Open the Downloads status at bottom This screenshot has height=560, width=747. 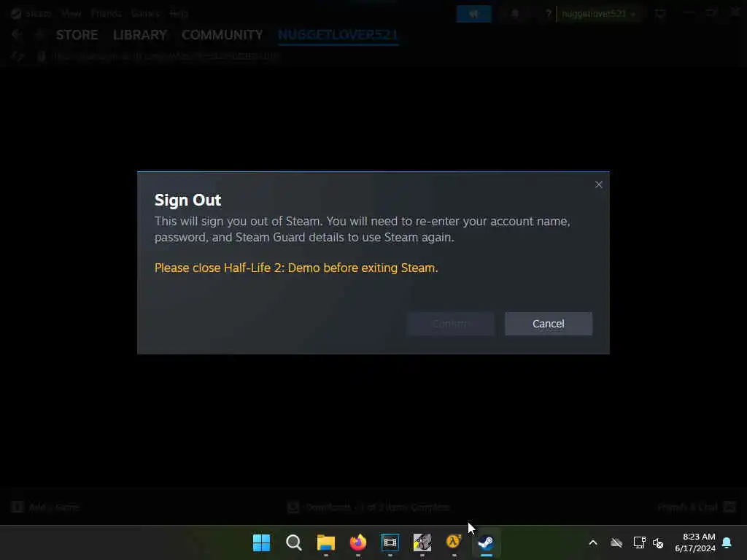tap(368, 507)
